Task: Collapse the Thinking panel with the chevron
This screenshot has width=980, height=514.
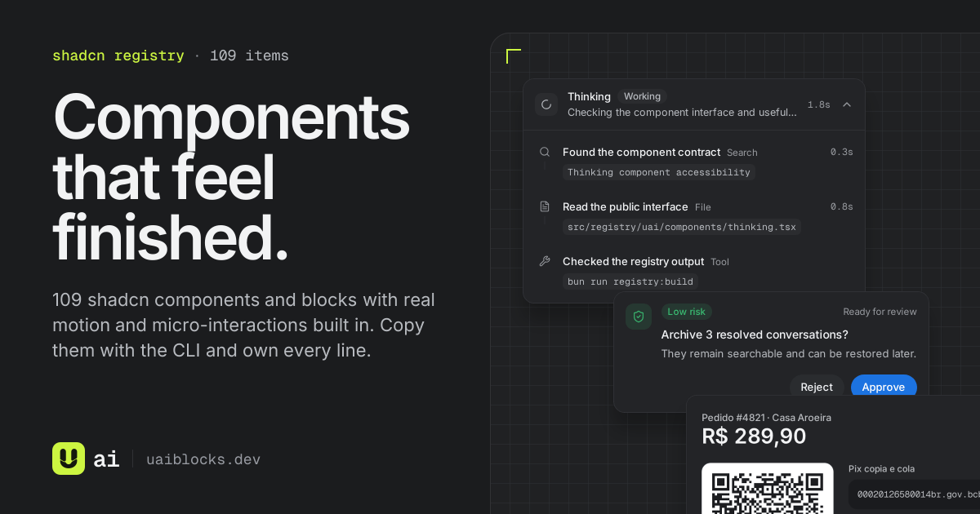Action: tap(847, 104)
